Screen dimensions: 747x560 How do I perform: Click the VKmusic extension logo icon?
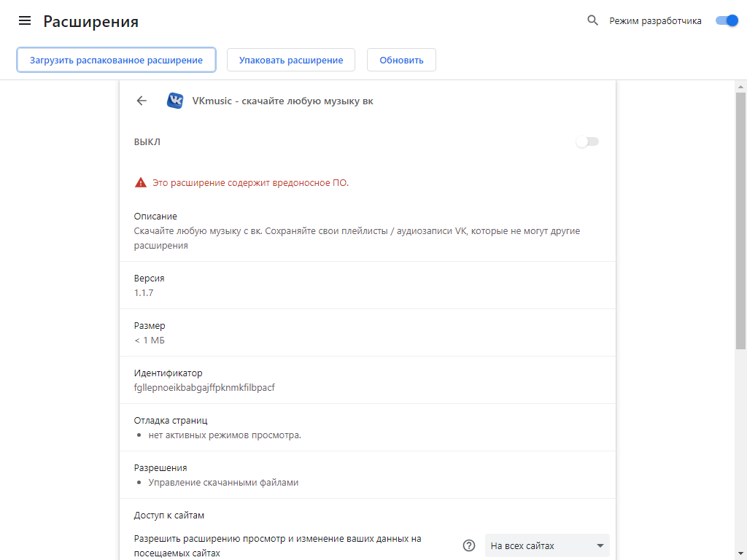coord(175,101)
